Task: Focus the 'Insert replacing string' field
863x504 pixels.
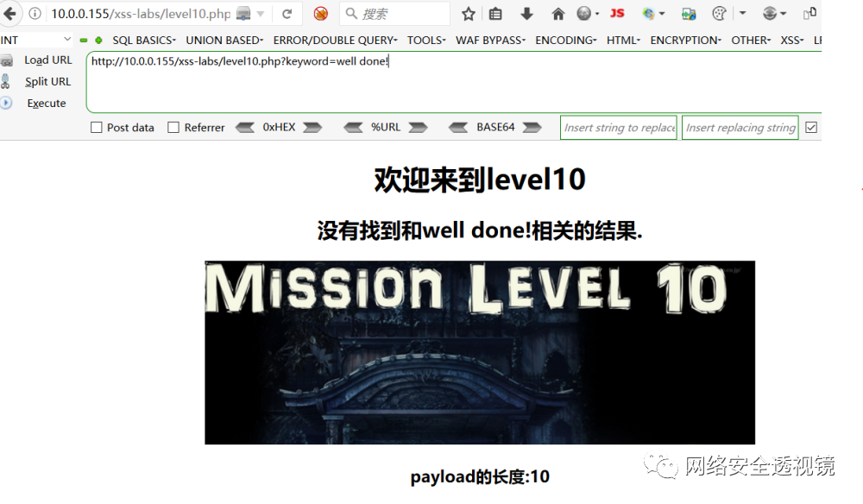Action: click(x=740, y=128)
